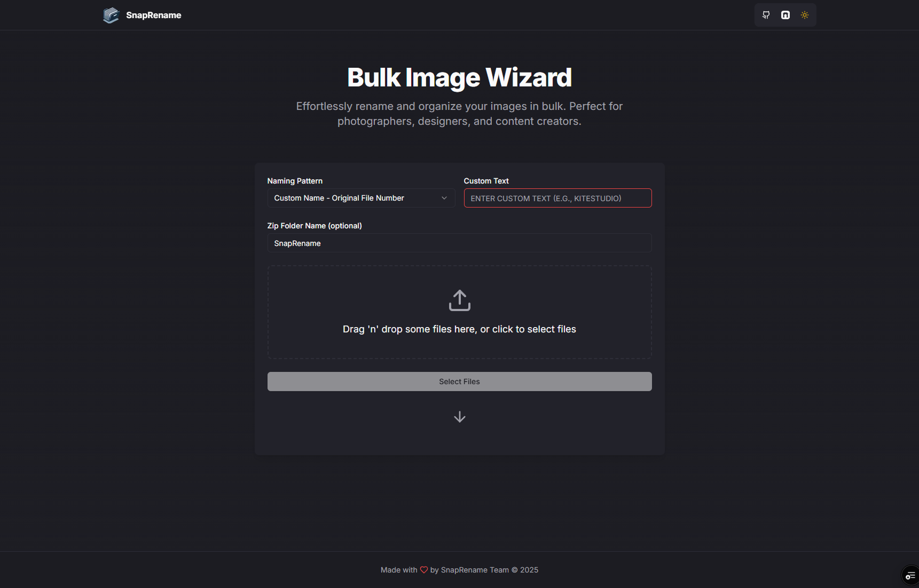Click the Bulk Image Wizard heading
Image resolution: width=919 pixels, height=588 pixels.
click(x=459, y=77)
